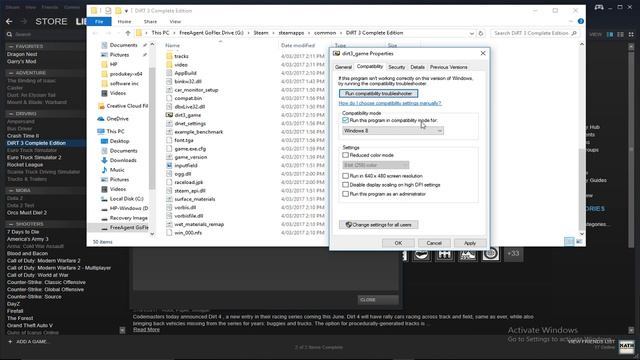Open the Explorer File menu
The image size is (640, 360).
click(99, 22)
